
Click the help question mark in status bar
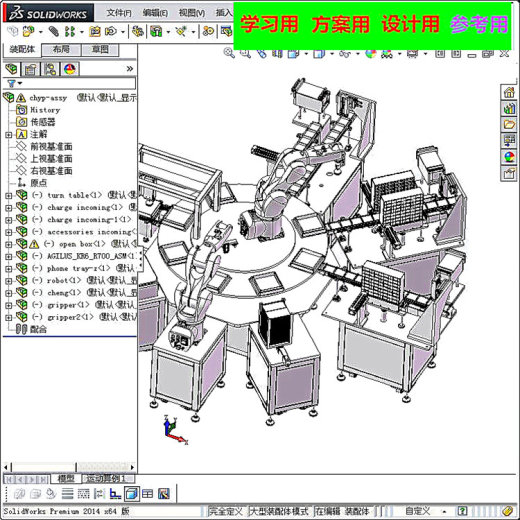pos(463,511)
